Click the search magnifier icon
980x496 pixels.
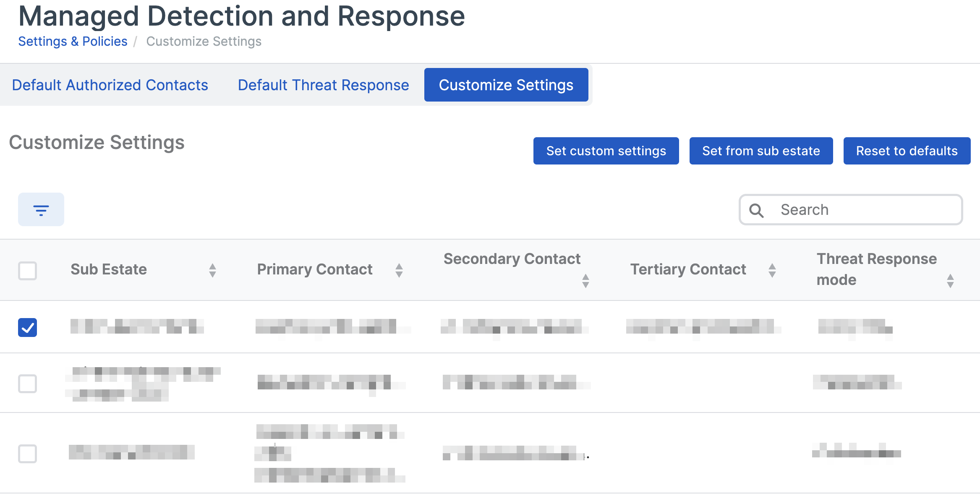[x=756, y=210]
